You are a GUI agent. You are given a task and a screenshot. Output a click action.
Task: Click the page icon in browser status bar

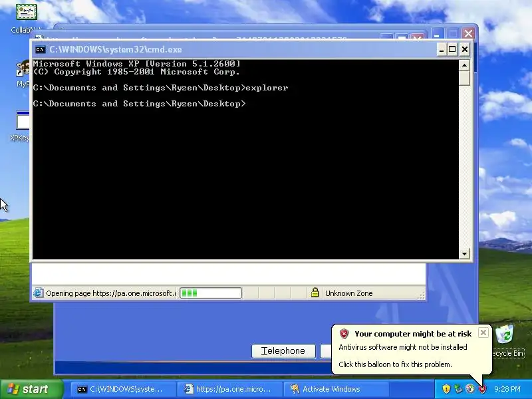[x=38, y=293]
